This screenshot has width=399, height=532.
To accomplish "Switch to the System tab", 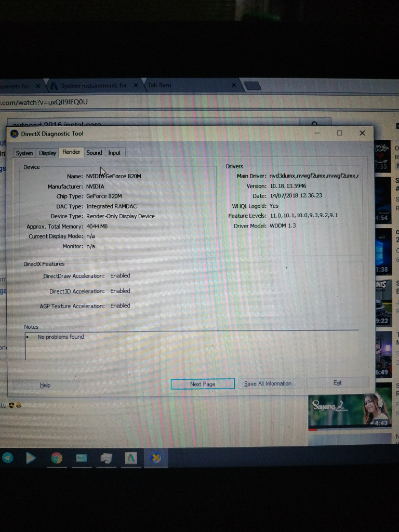I will [24, 153].
